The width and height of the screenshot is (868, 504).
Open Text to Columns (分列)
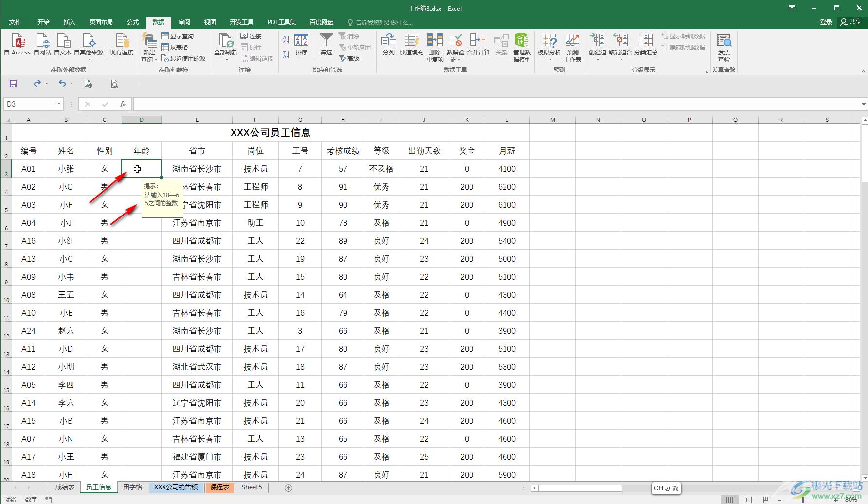click(x=388, y=44)
